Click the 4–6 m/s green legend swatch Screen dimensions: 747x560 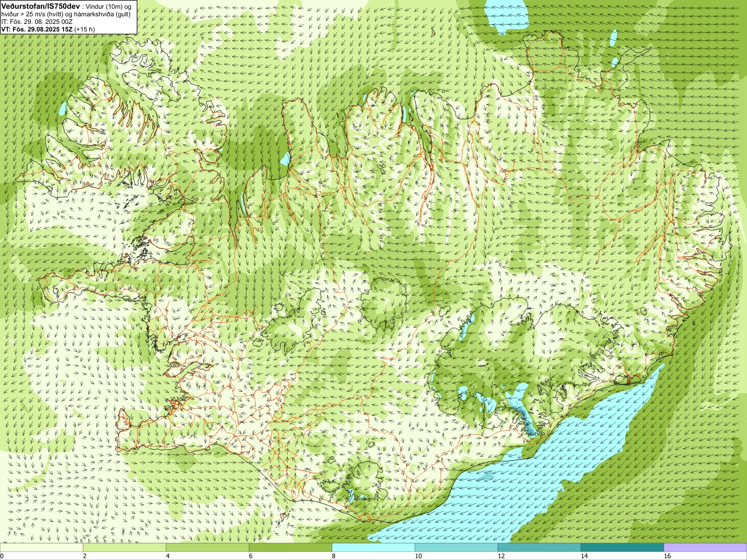[x=207, y=548]
